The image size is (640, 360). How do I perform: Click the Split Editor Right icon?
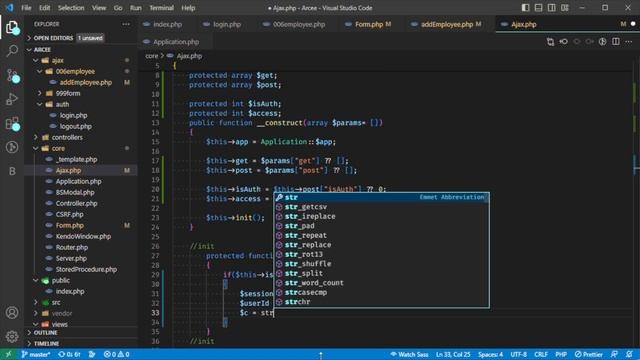coord(616,42)
